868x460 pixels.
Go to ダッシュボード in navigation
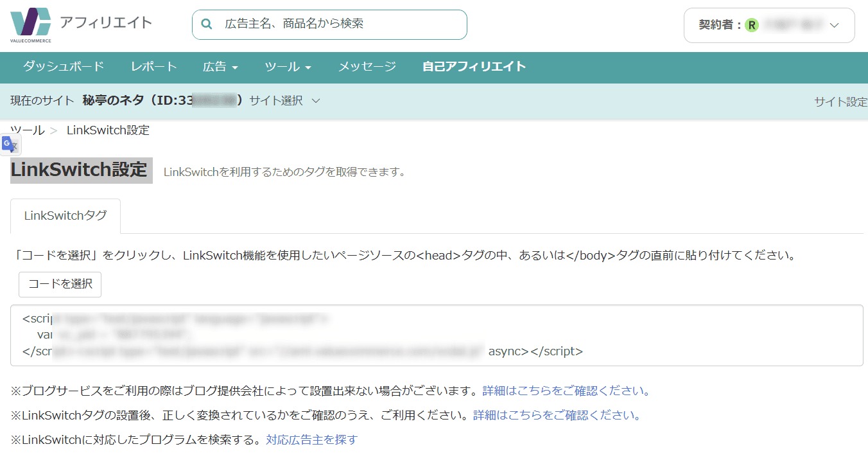tap(64, 67)
